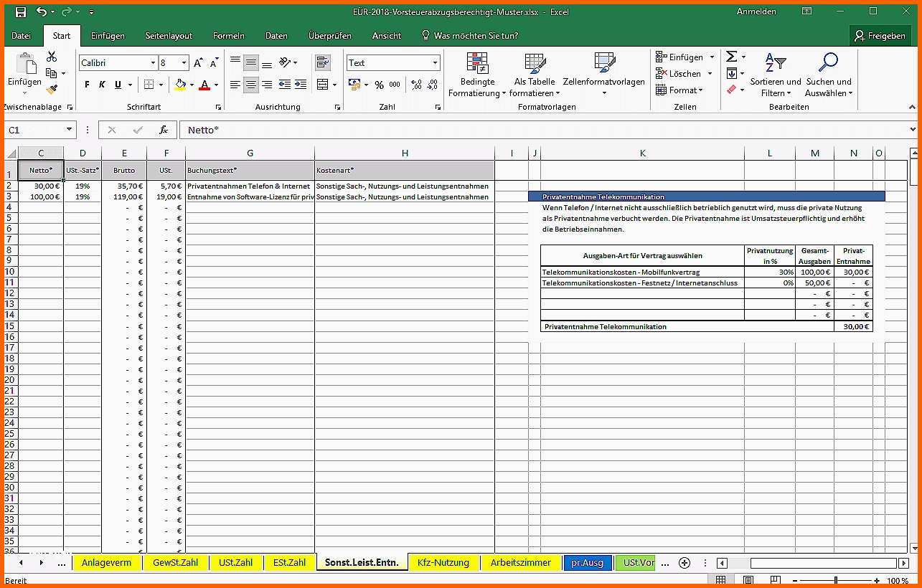Switch to the Einfügen ribbon tab

click(108, 35)
